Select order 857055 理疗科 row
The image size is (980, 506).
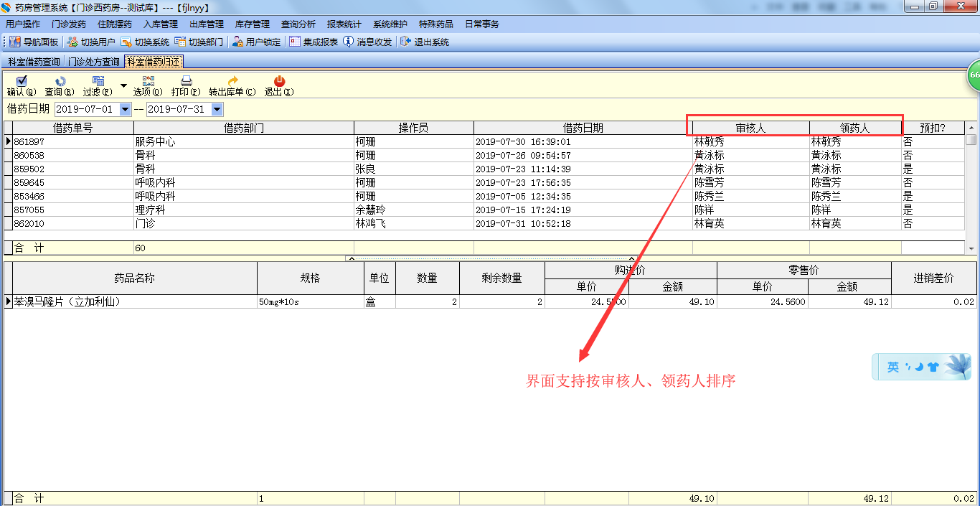click(x=485, y=210)
